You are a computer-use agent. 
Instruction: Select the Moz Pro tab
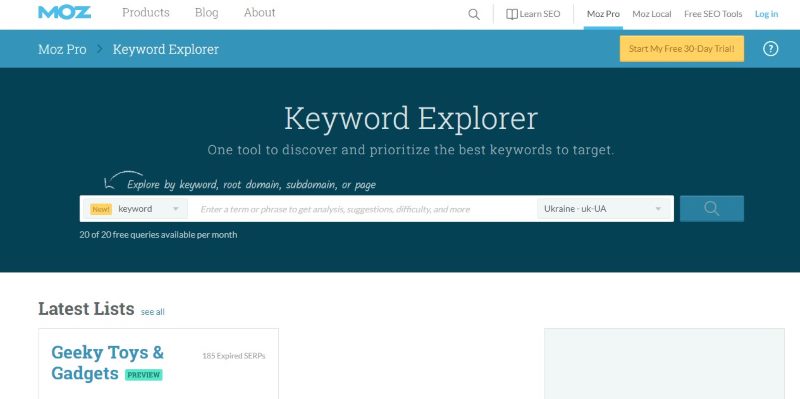coord(603,14)
